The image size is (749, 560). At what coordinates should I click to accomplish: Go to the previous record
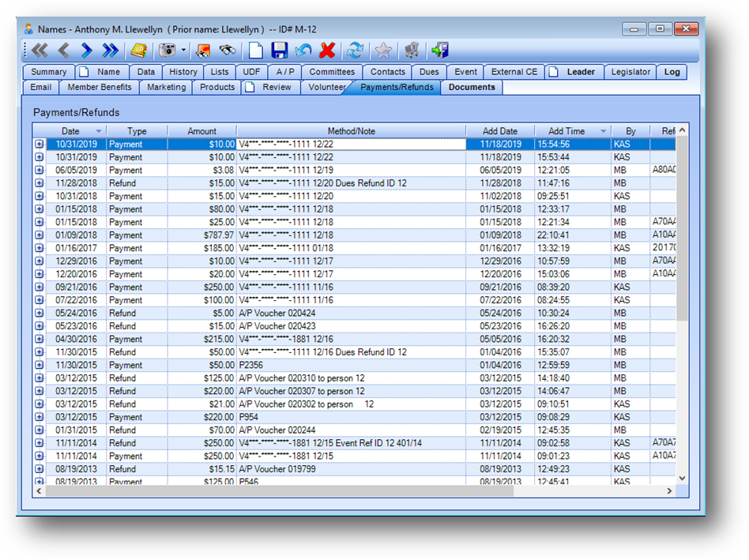(63, 50)
